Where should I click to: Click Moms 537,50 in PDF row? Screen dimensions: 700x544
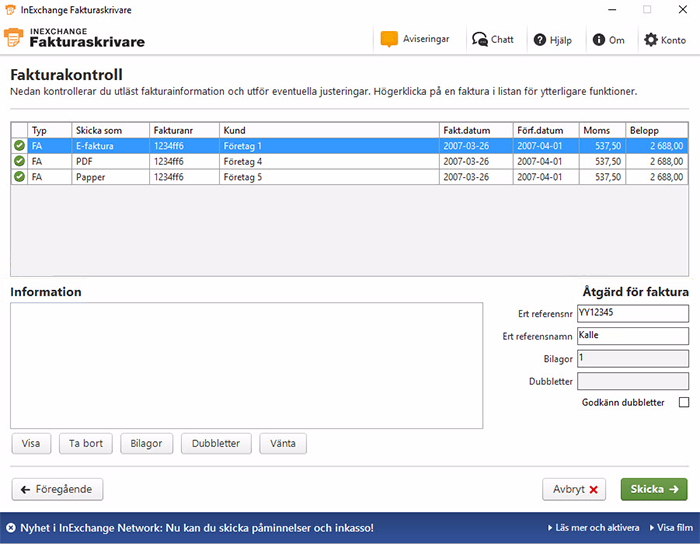click(602, 162)
